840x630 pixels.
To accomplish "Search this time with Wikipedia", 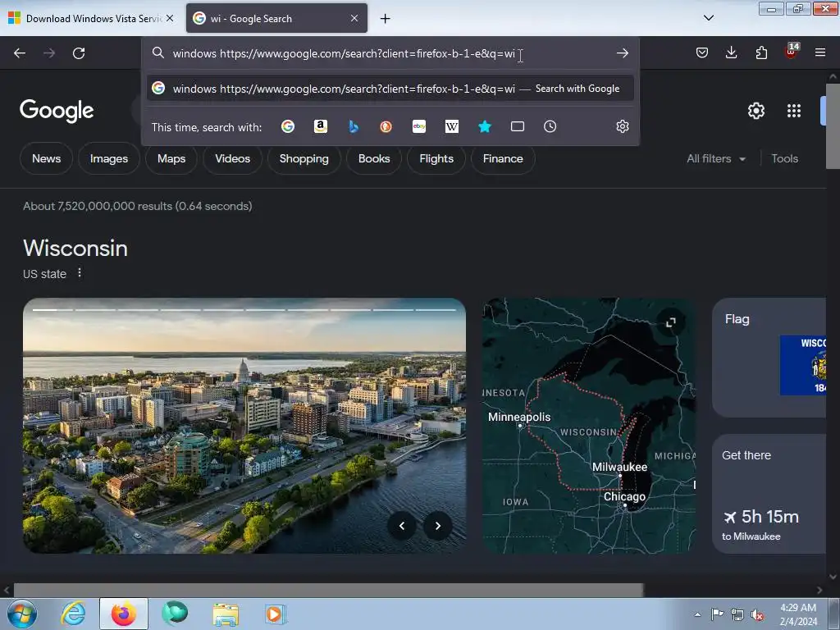I will 452,126.
